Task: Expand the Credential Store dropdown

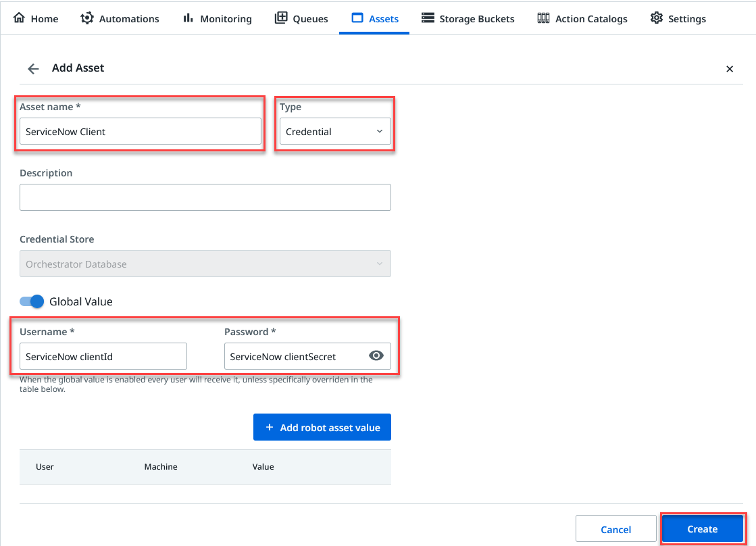Action: tap(205, 264)
